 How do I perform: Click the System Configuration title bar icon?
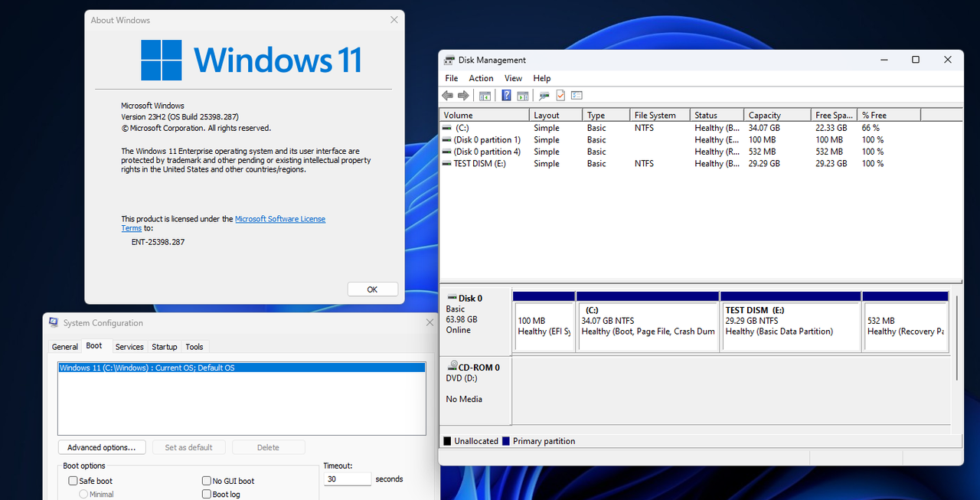click(x=54, y=322)
